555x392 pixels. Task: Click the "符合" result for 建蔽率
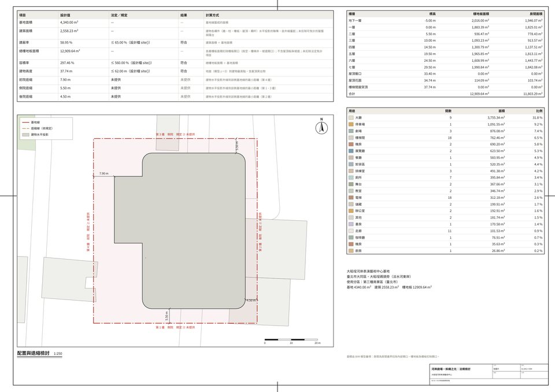tap(184, 42)
